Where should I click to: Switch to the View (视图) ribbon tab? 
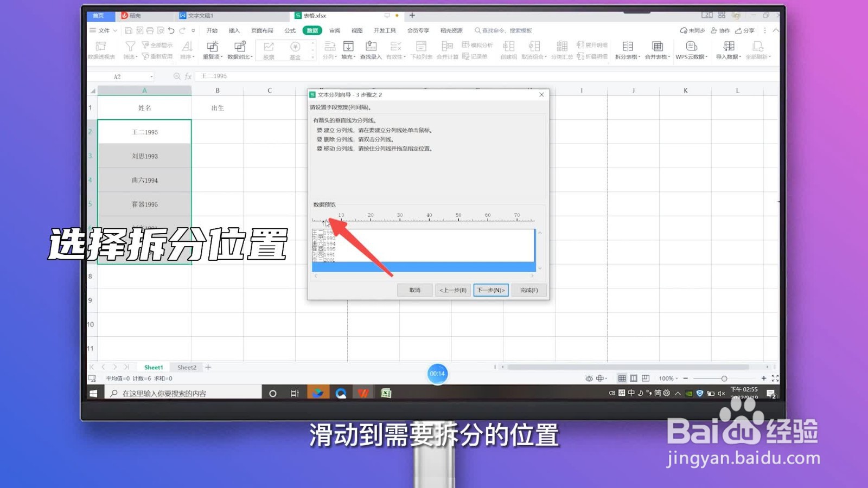tap(357, 30)
